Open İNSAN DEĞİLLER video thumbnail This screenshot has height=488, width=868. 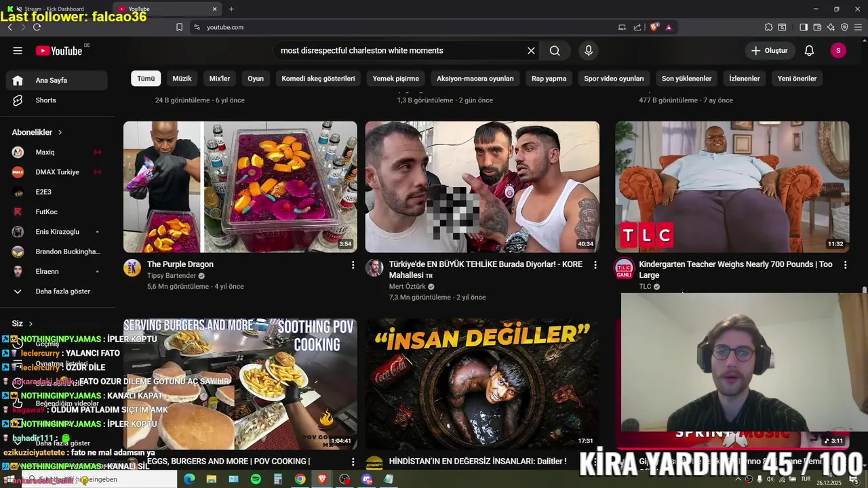[x=482, y=383]
